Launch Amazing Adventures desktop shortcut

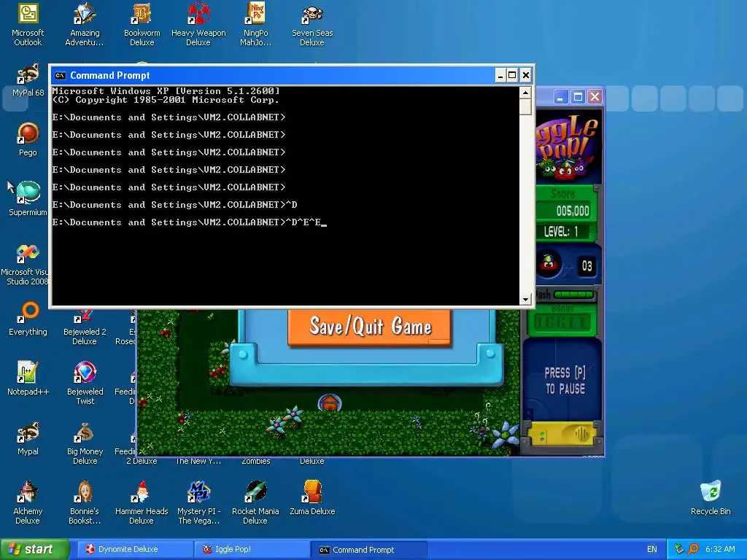coord(85,25)
